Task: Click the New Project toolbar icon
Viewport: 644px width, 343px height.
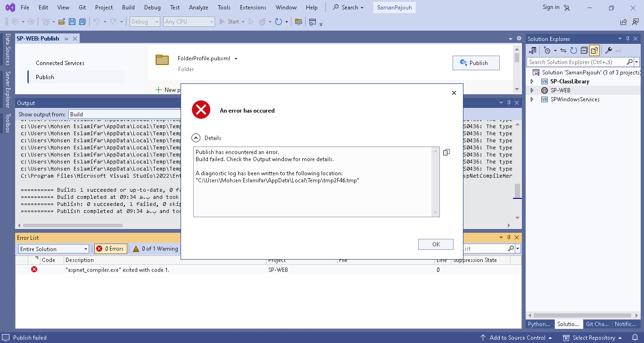Action: coord(46,22)
